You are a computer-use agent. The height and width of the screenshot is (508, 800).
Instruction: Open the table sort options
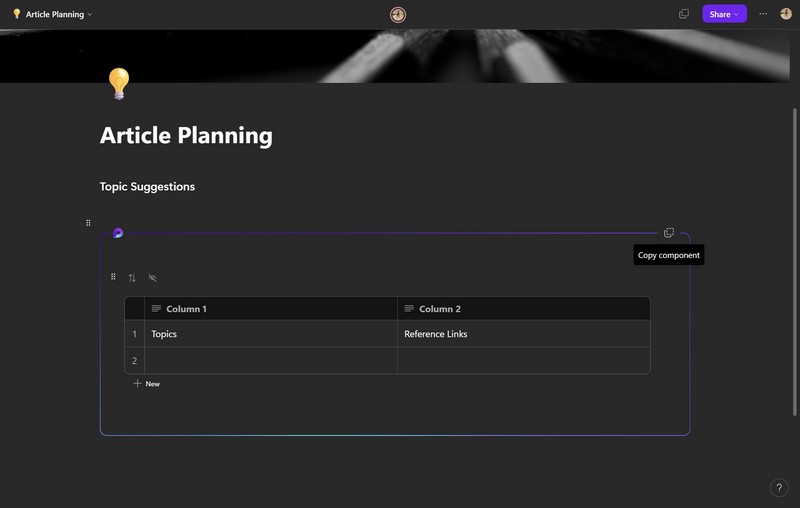132,278
